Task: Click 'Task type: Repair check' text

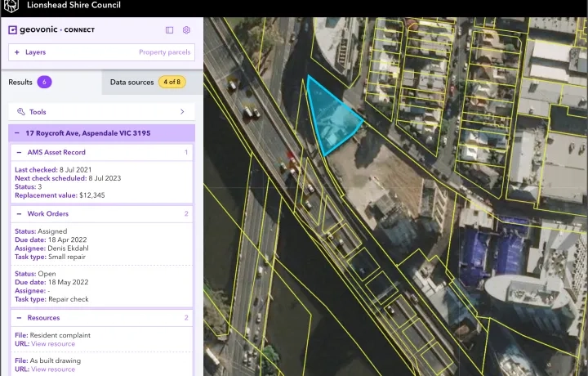Action: [51, 299]
